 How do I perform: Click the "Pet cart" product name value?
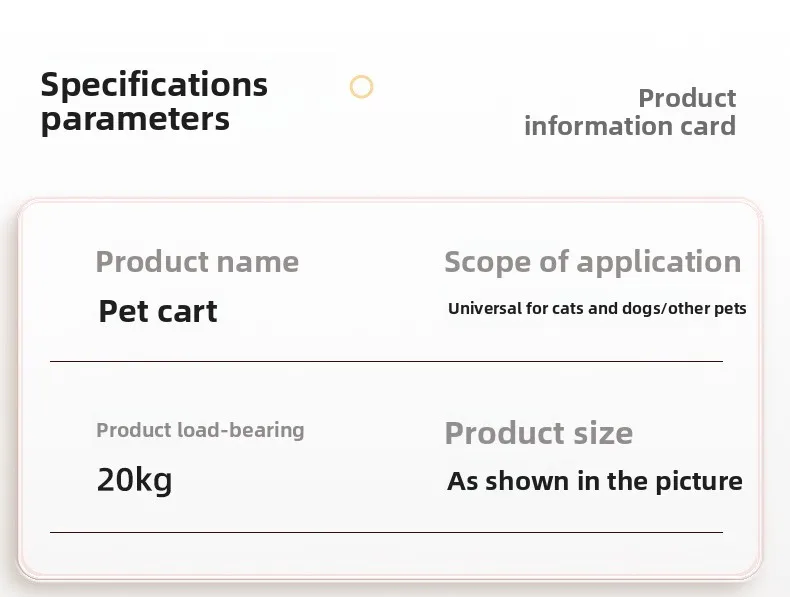coord(158,311)
